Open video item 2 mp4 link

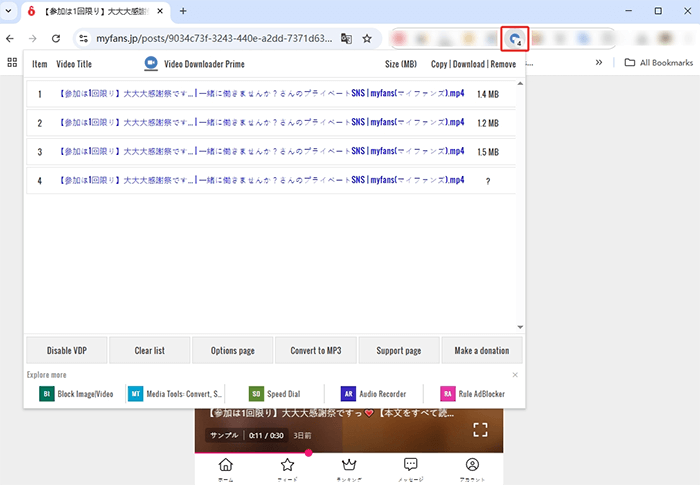(262, 122)
